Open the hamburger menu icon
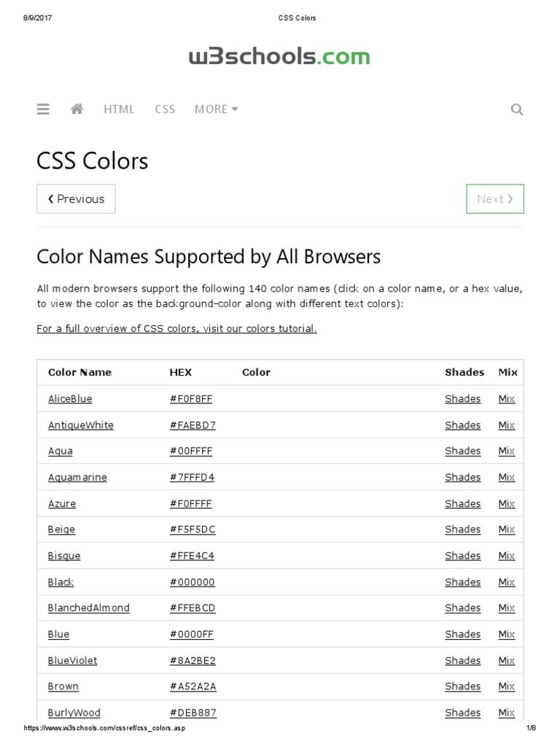 click(x=43, y=109)
